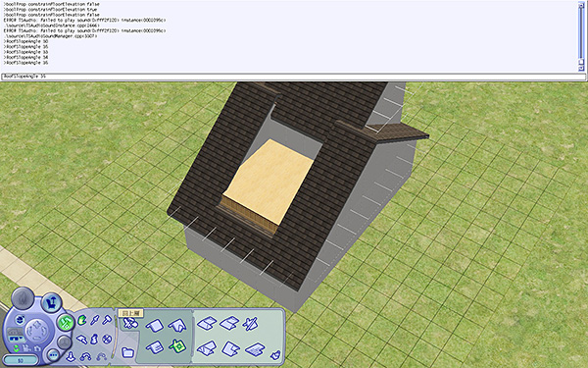Viewport: 588px width, 368px height.
Task: Click console line mentioning TSAudioSoundManager.cpp
Action: coord(50,36)
